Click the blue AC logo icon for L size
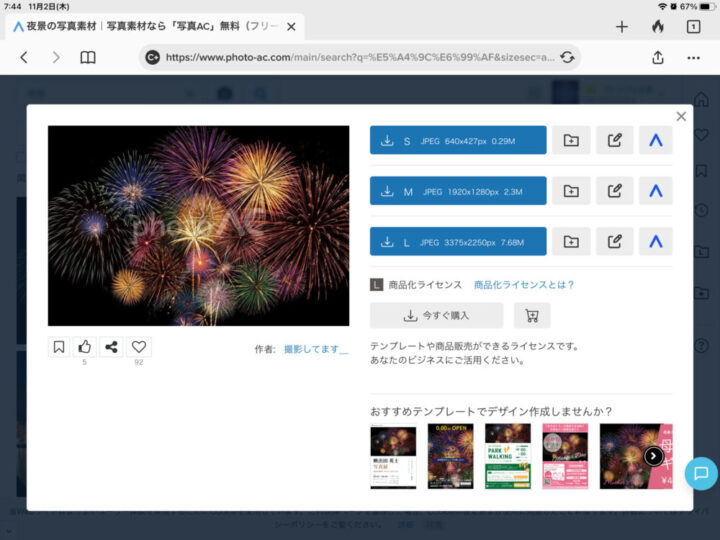 pos(656,241)
